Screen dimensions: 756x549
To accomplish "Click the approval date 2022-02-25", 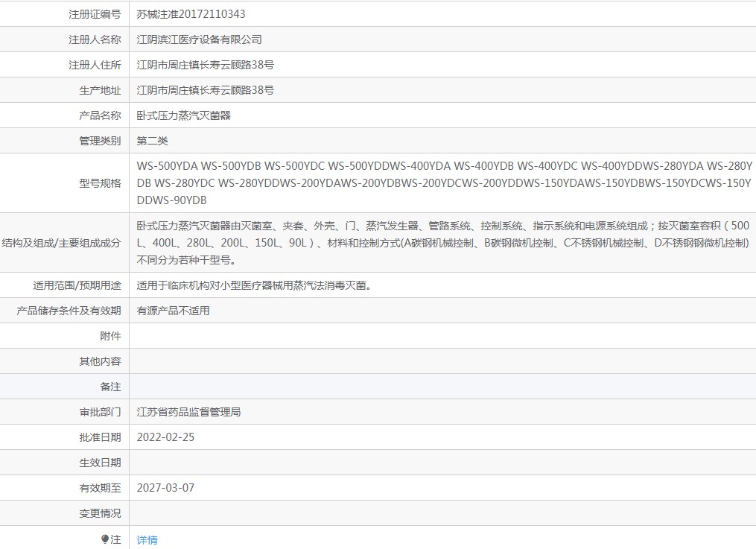I will click(x=165, y=437).
